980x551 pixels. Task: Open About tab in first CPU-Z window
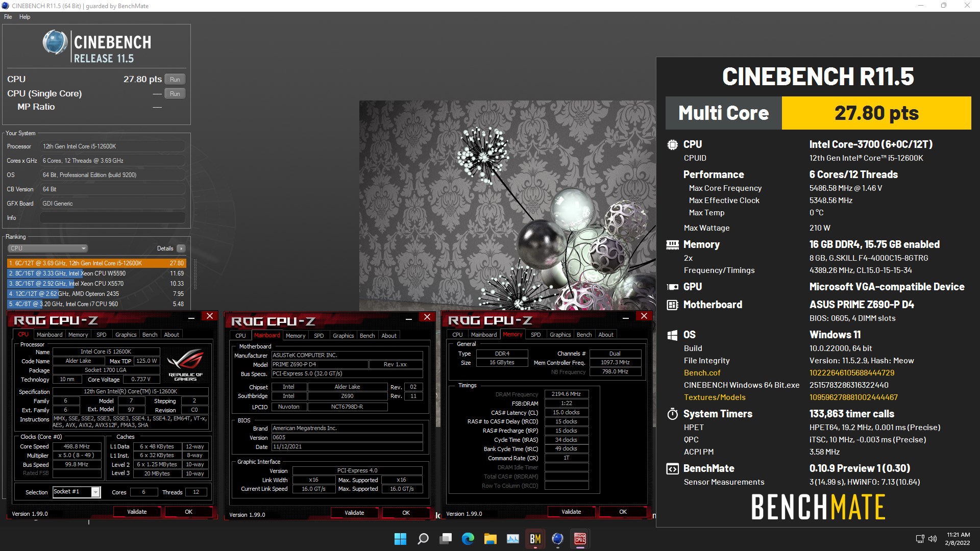(171, 335)
